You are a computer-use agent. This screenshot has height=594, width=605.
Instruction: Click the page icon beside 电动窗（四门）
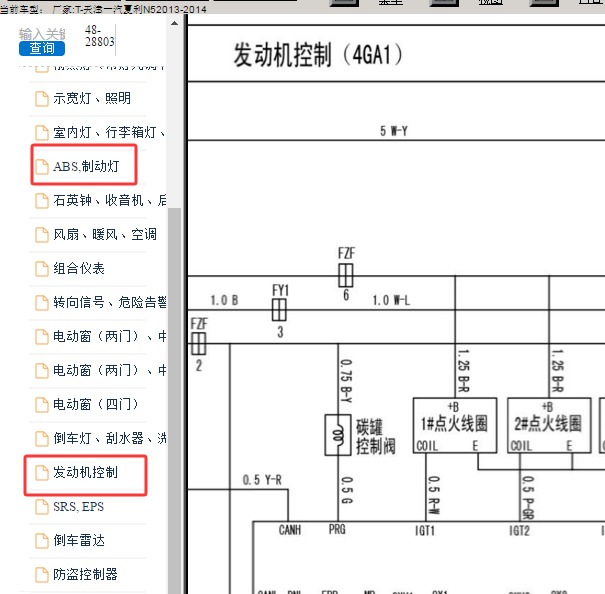pyautogui.click(x=42, y=405)
